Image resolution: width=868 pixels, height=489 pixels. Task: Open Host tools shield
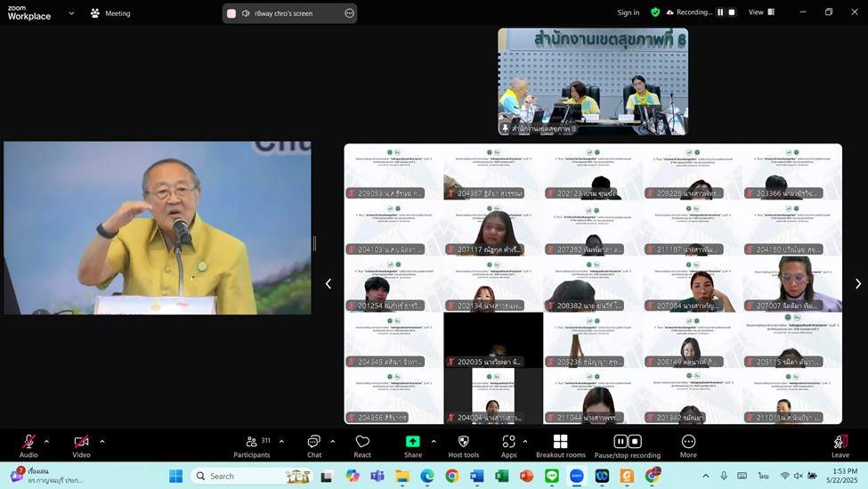click(463, 443)
